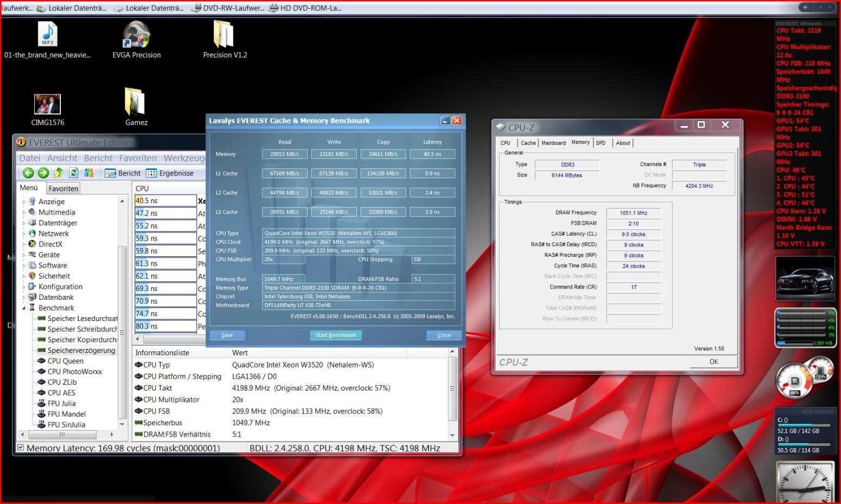Open the Datei menu in EVEREST
Screen dimensions: 841x504
click(x=30, y=158)
